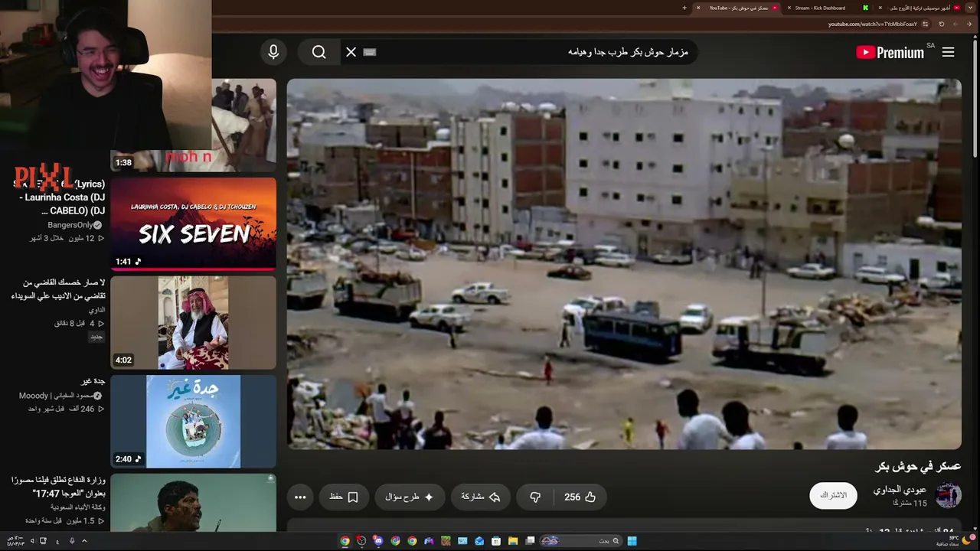Image resolution: width=980 pixels, height=551 pixels.
Task: Open Microsoft Store from the taskbar
Action: click(496, 541)
